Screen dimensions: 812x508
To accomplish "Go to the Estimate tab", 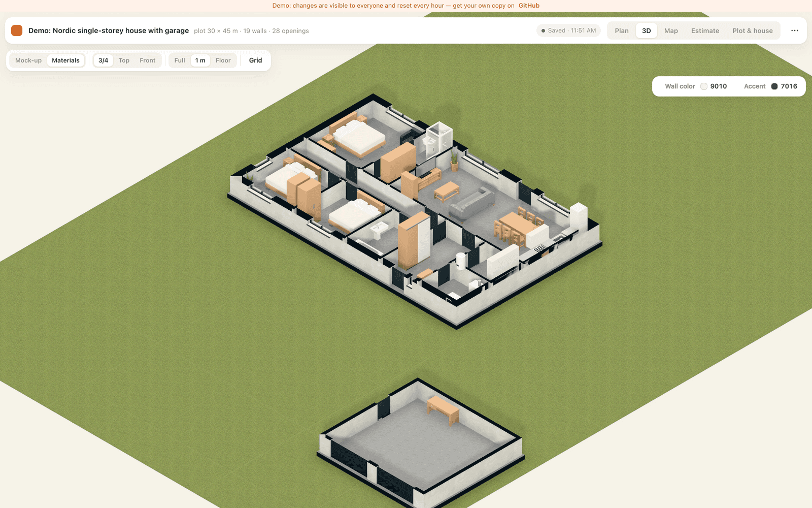I will 705,30.
